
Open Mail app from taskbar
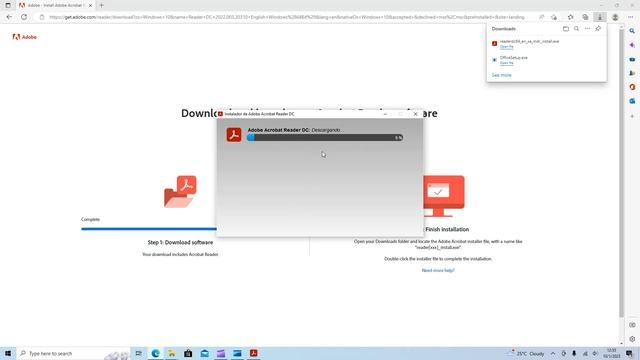click(204, 353)
